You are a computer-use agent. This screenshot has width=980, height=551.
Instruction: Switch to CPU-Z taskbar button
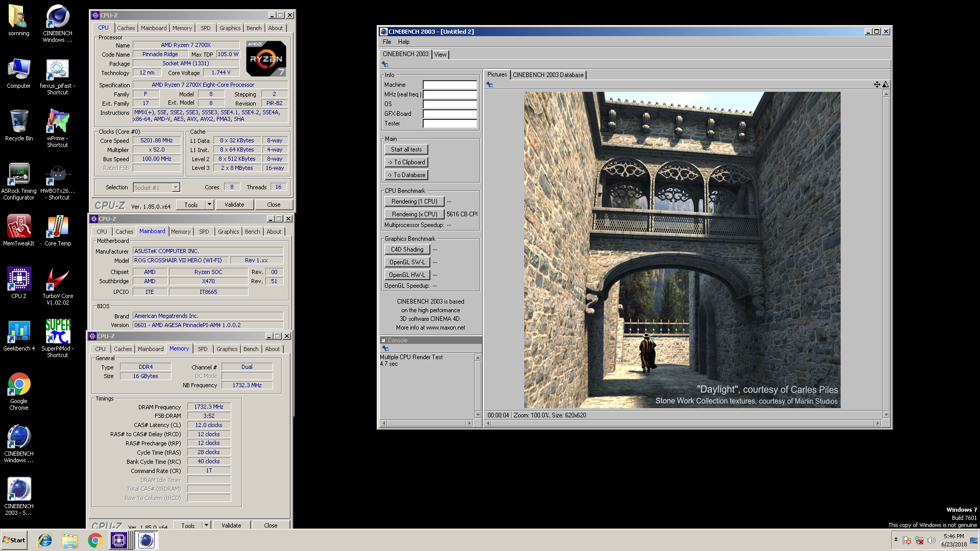click(x=119, y=540)
